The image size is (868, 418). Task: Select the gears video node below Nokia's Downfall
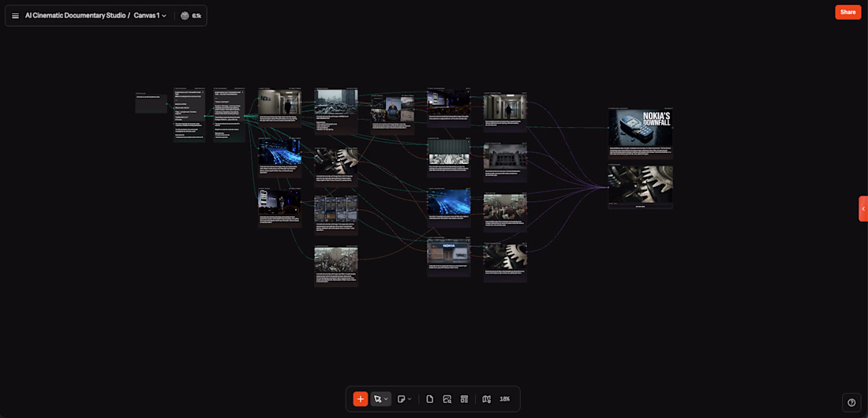pos(641,187)
